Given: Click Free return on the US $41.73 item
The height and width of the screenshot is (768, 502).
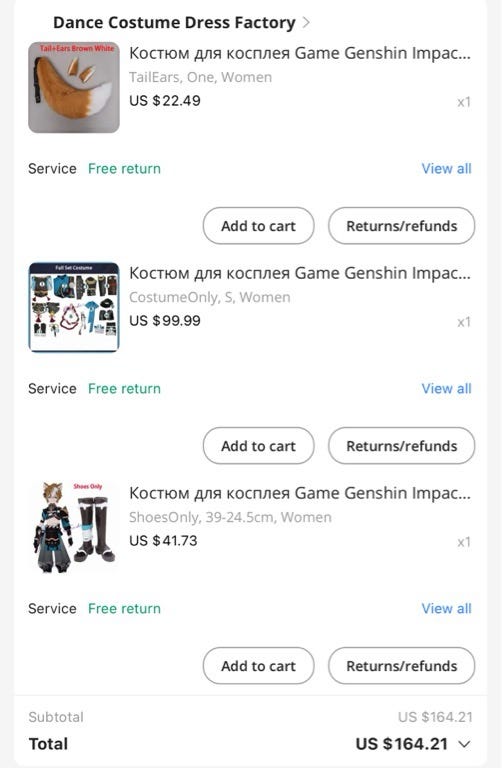Looking at the screenshot, I should coord(124,608).
